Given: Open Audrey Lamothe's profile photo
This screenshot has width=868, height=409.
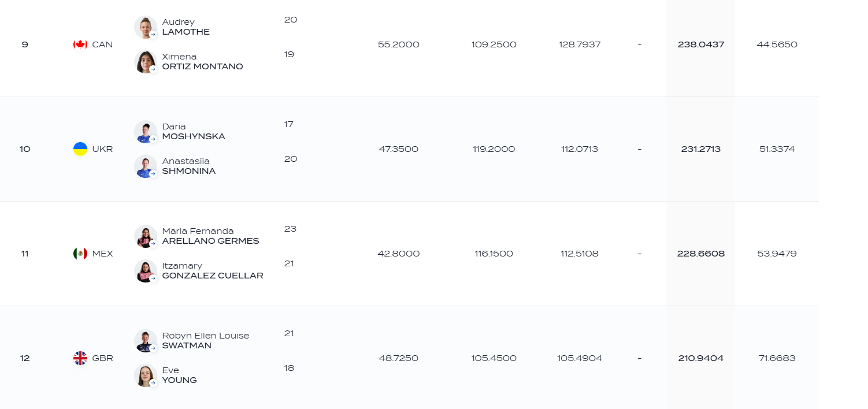Looking at the screenshot, I should [x=146, y=27].
